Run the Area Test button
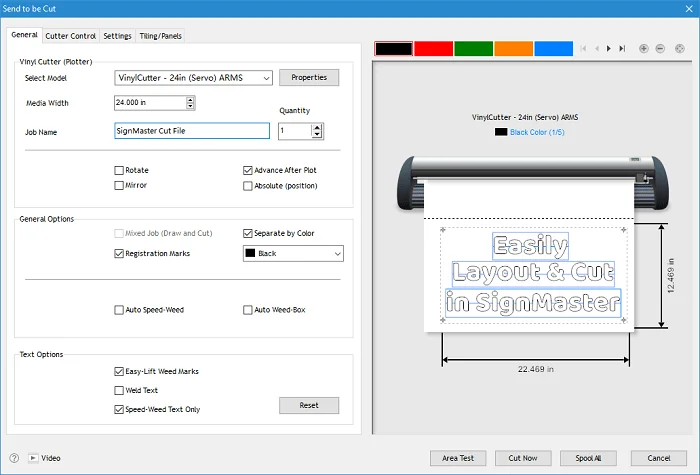700x475 pixels. [458, 458]
